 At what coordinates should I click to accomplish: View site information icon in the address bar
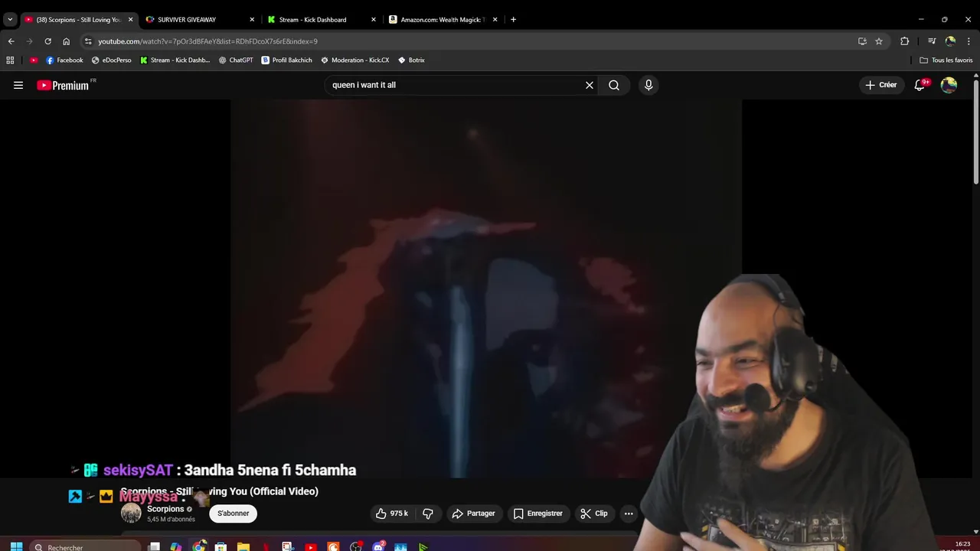(88, 41)
